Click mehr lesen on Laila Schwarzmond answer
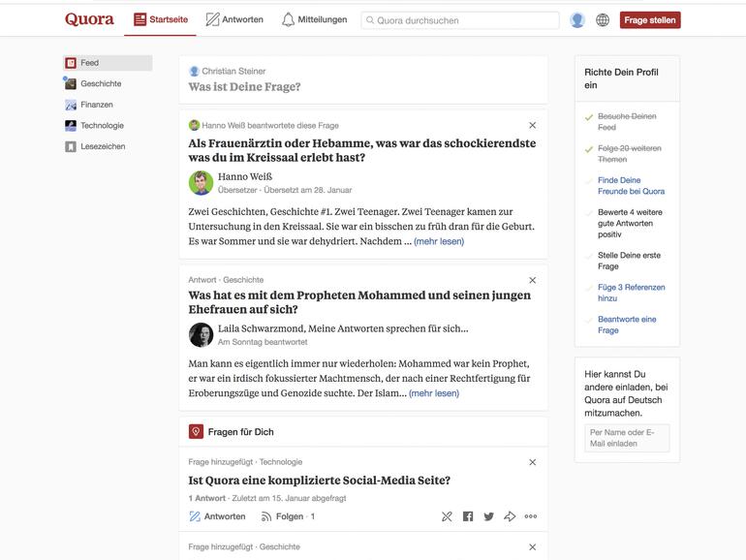Viewport: 746px width, 560px height. [434, 393]
